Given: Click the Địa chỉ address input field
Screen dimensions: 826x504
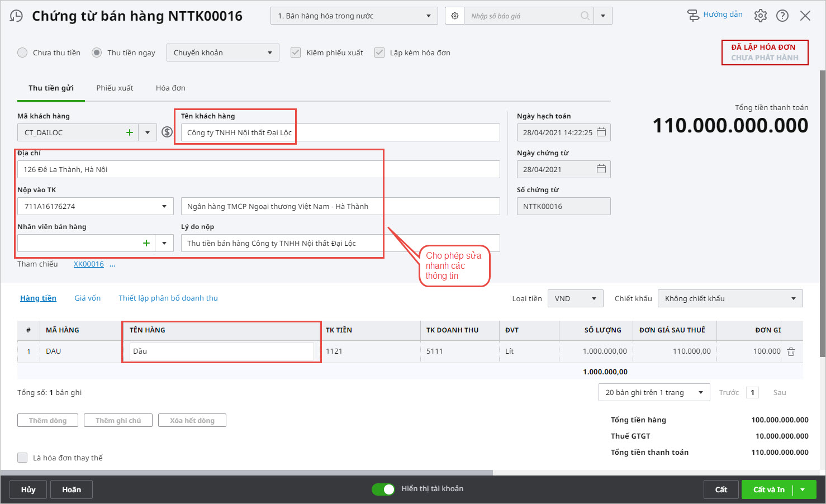Looking at the screenshot, I should (258, 169).
